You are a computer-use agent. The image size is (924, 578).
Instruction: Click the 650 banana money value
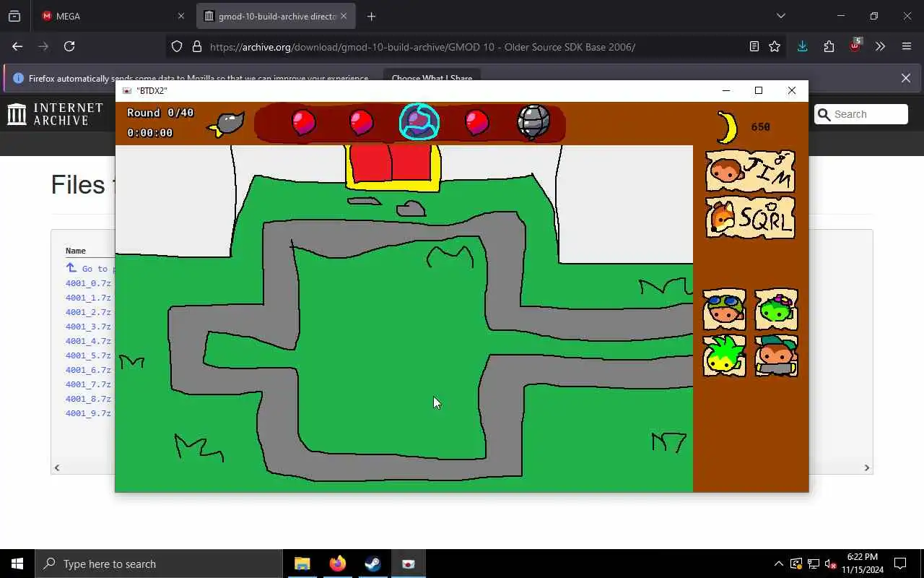(x=761, y=127)
